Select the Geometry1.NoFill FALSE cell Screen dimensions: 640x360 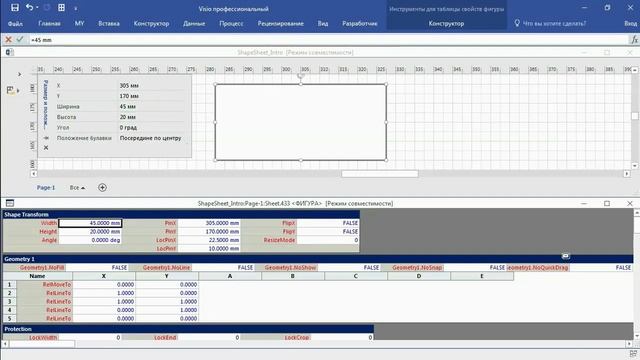[96, 268]
